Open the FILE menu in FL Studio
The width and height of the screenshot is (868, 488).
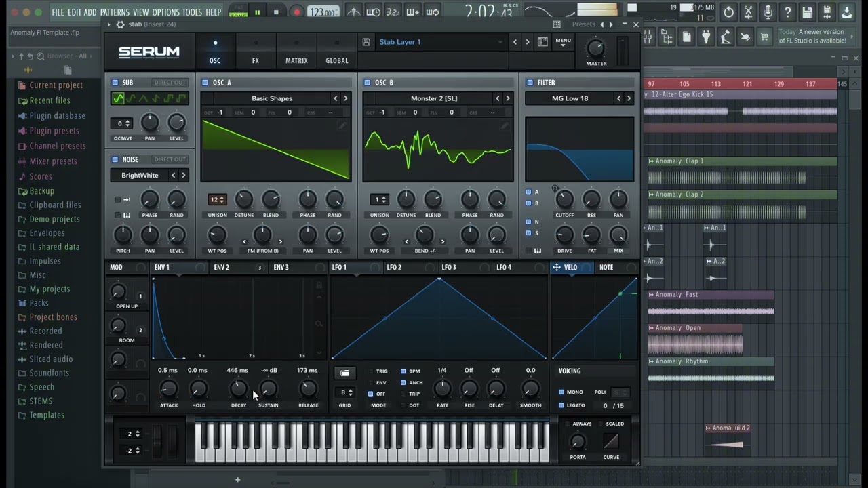tap(58, 12)
